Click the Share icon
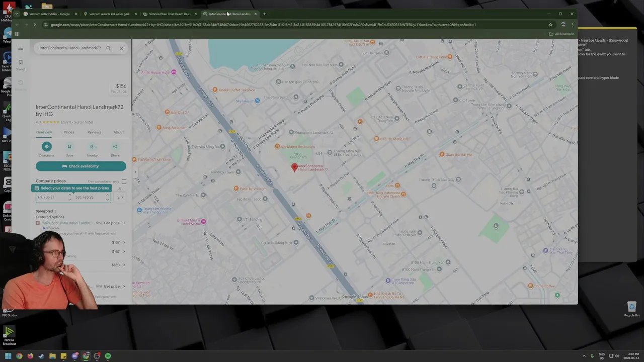Screen dimensions: 644x362 tap(115, 147)
